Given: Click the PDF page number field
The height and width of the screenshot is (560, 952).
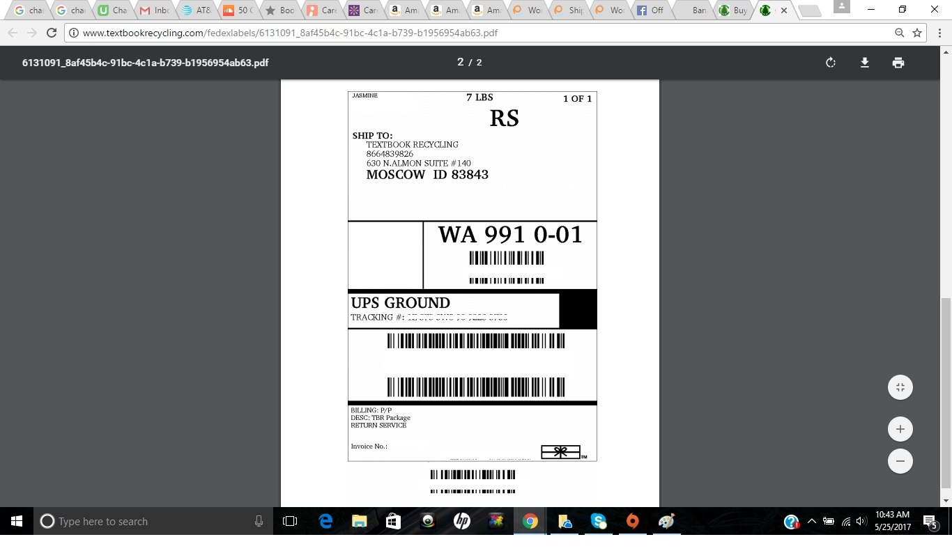Looking at the screenshot, I should [x=460, y=62].
